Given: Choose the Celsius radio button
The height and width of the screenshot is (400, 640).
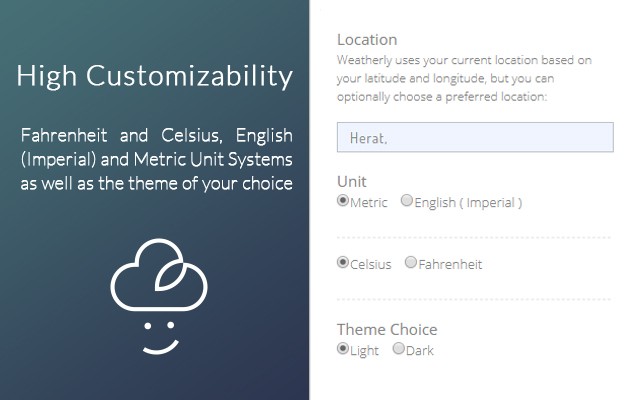Looking at the screenshot, I should (343, 262).
